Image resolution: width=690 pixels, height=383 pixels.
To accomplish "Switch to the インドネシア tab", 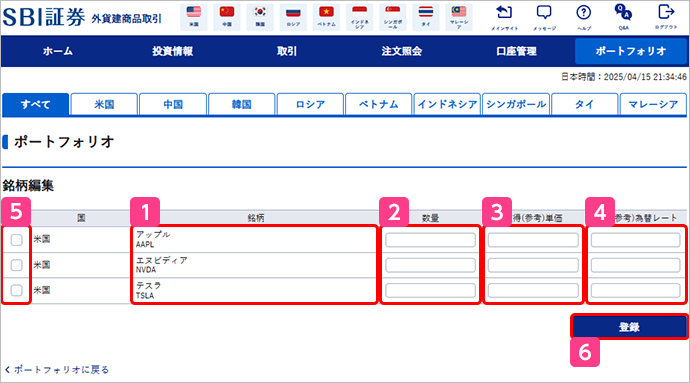I will pyautogui.click(x=448, y=104).
